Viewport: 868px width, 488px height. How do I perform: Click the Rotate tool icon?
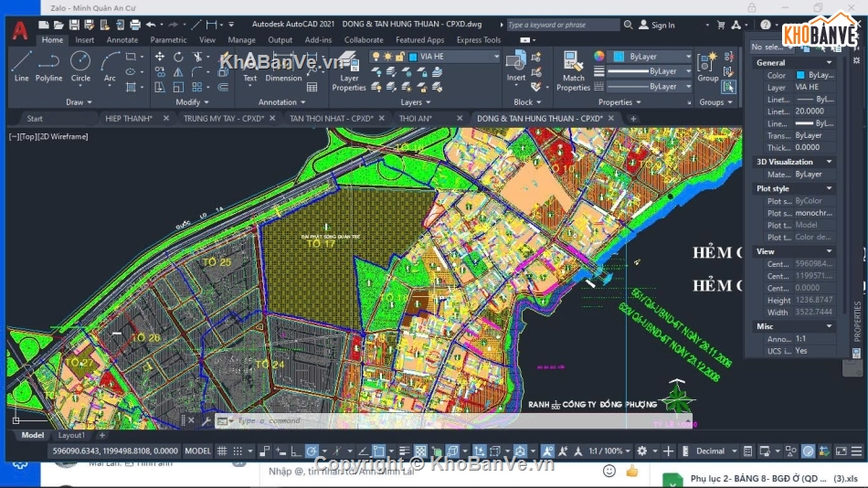coord(178,57)
